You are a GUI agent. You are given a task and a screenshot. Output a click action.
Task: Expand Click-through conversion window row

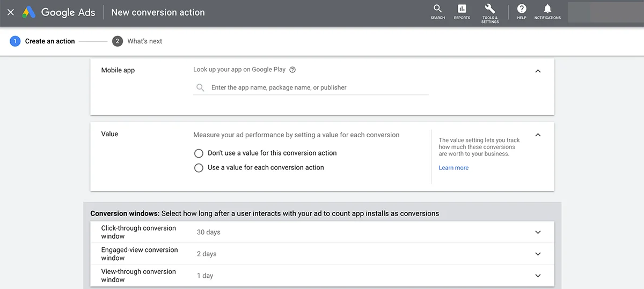pos(538,233)
